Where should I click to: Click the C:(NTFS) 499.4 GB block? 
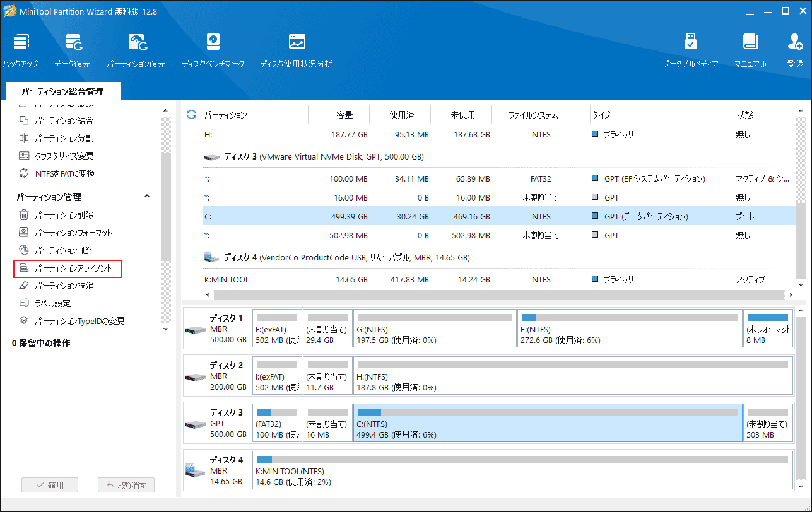click(x=548, y=423)
